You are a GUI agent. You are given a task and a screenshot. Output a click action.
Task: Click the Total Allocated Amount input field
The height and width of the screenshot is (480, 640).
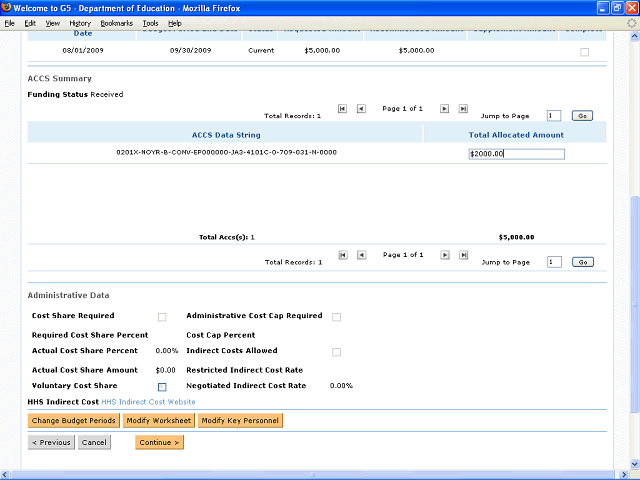[x=516, y=154]
